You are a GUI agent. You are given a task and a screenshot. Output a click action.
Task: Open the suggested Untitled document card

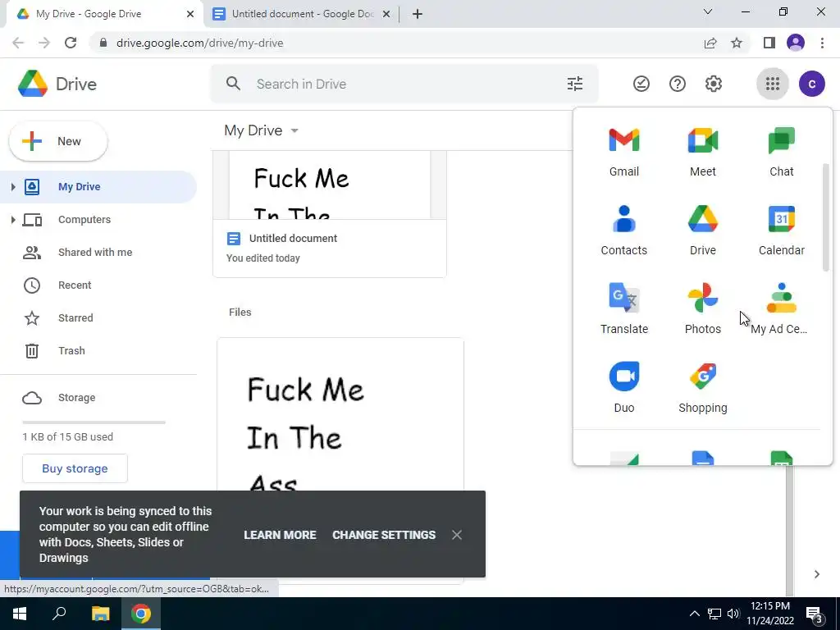tap(330, 214)
